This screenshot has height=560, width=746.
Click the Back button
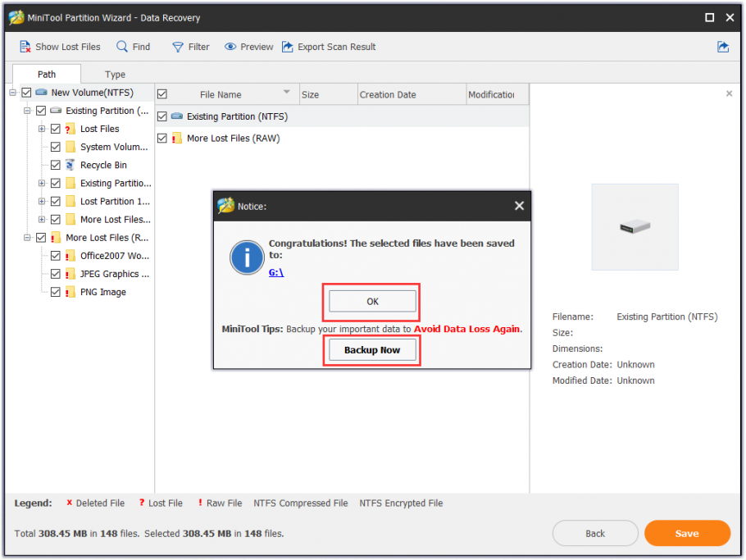(x=595, y=534)
